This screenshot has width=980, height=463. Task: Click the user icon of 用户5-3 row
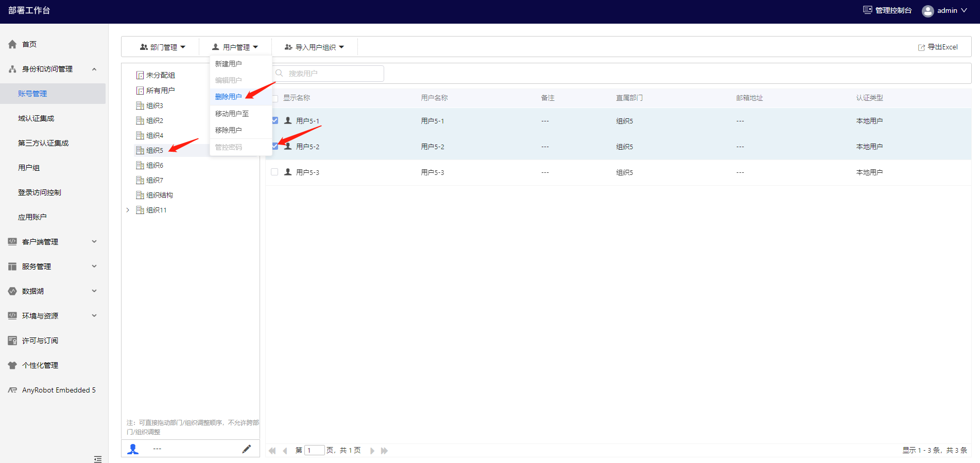pos(288,172)
